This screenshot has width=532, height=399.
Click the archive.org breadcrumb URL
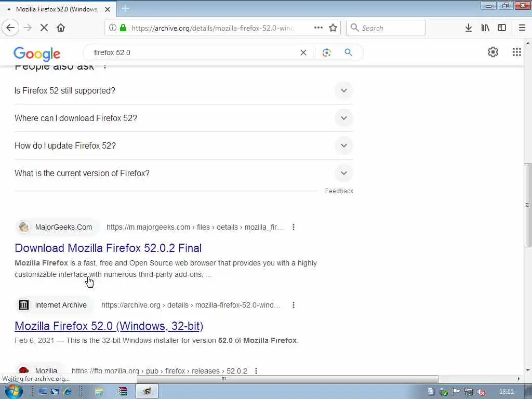tap(191, 305)
